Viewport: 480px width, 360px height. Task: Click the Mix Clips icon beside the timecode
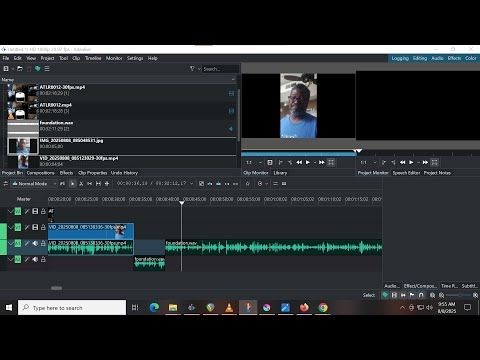pyautogui.click(x=201, y=184)
